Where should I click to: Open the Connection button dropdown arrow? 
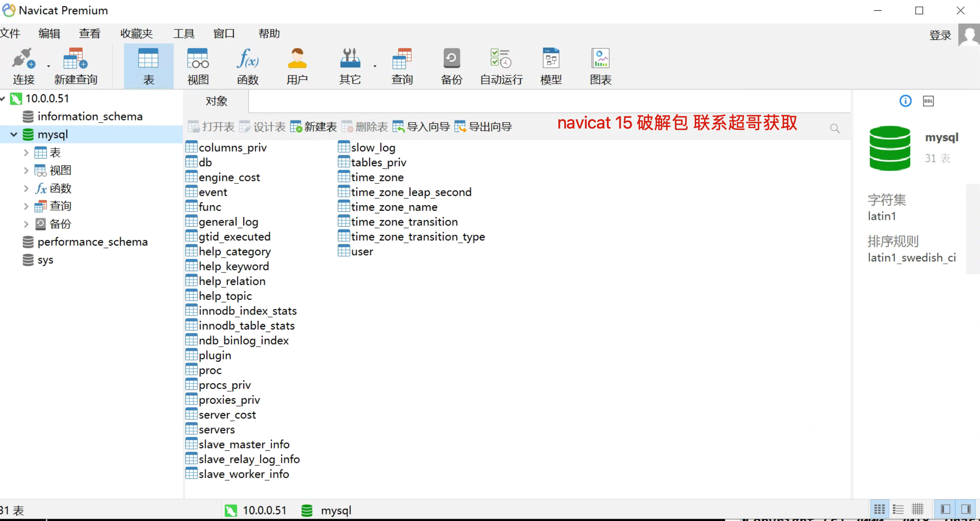(x=48, y=66)
